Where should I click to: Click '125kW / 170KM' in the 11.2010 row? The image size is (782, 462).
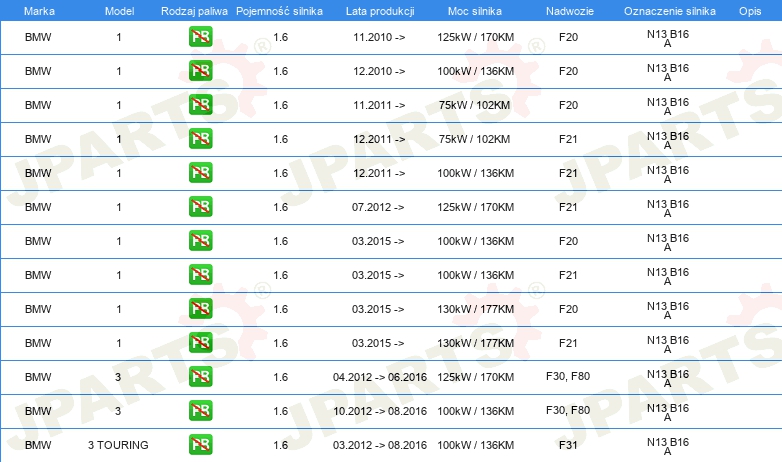tap(476, 37)
